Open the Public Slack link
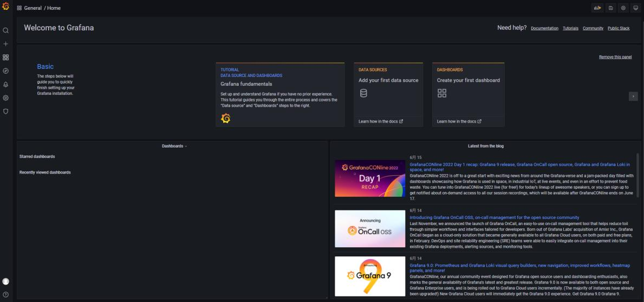Screen dimensions: 644x302 619,28
